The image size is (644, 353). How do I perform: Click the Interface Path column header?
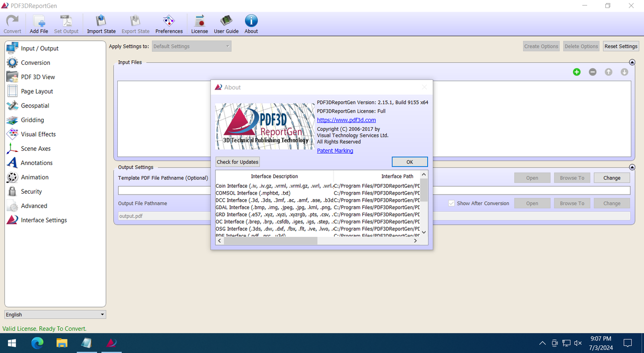(397, 176)
